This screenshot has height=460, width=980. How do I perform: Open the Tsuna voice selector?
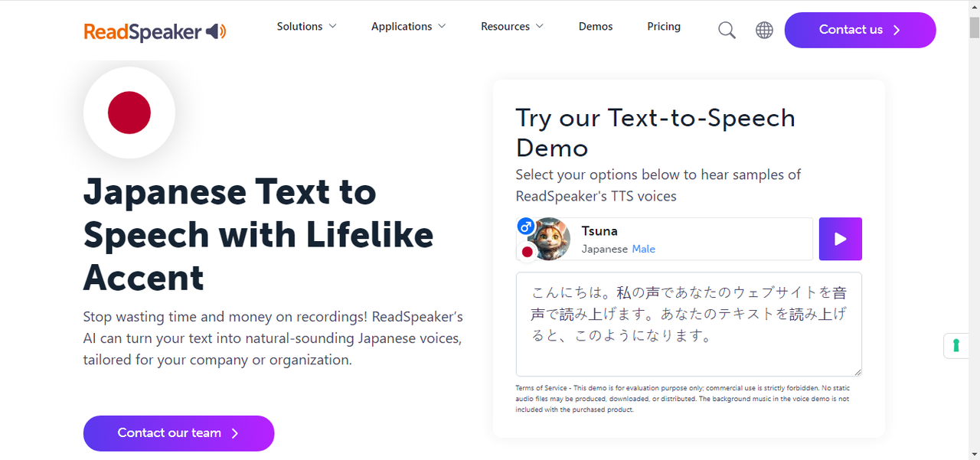665,239
